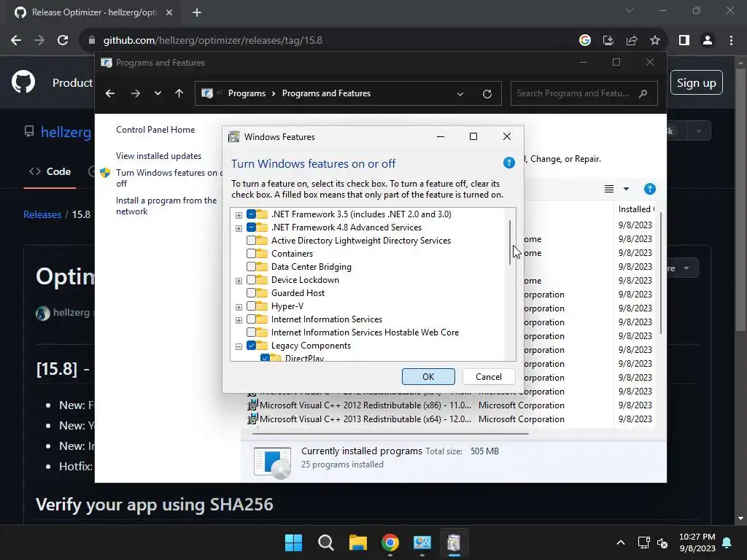Click Cancel in Windows Features dialog

pos(488,377)
